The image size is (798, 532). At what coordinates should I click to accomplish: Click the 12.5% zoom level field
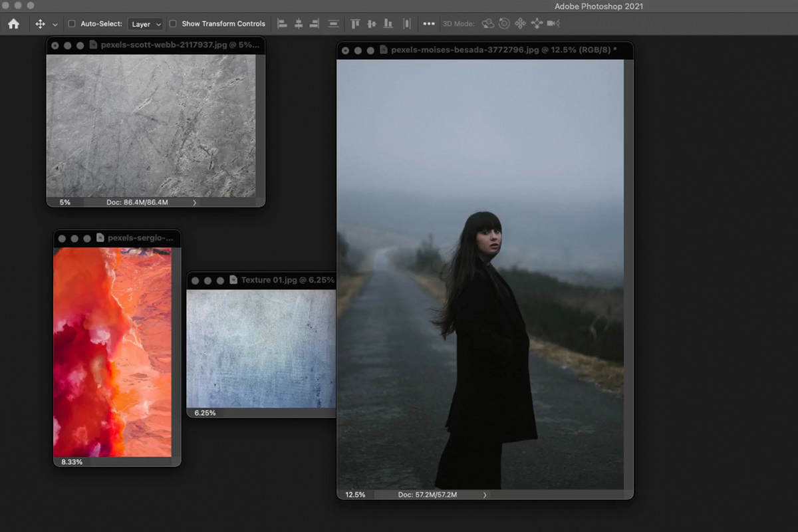[354, 495]
